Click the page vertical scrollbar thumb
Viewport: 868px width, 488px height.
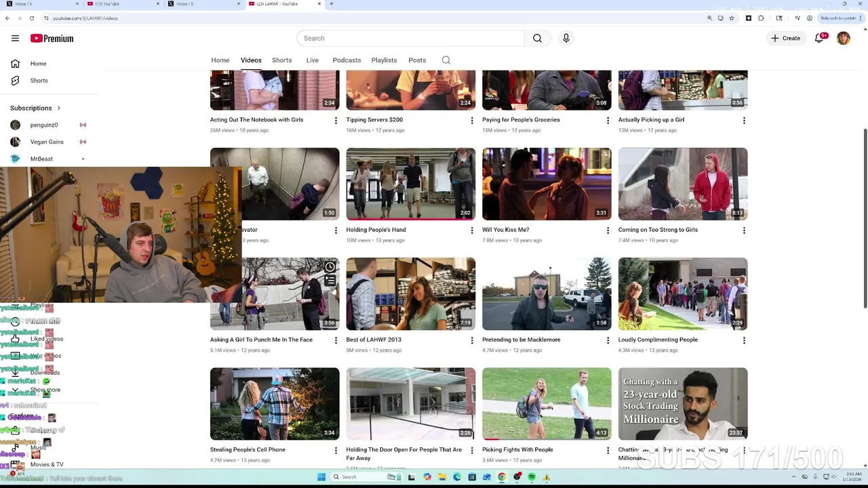point(865,217)
